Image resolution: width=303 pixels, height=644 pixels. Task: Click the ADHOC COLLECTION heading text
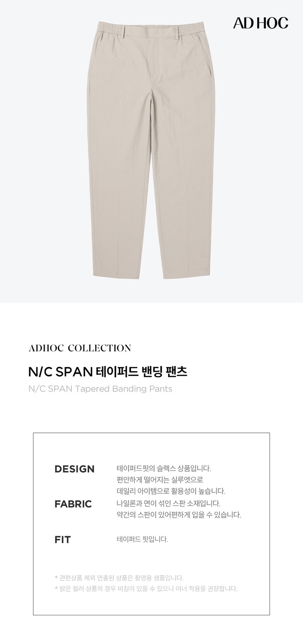[80, 348]
